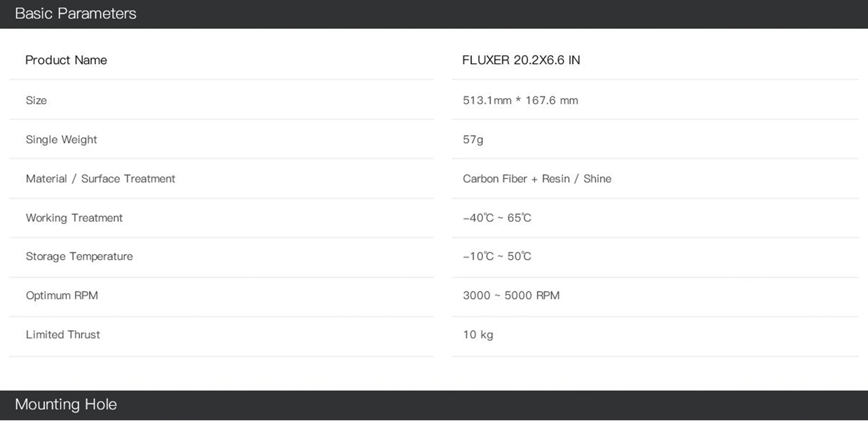Click the Size row label
Screen dimensions: 868x428
coord(36,101)
